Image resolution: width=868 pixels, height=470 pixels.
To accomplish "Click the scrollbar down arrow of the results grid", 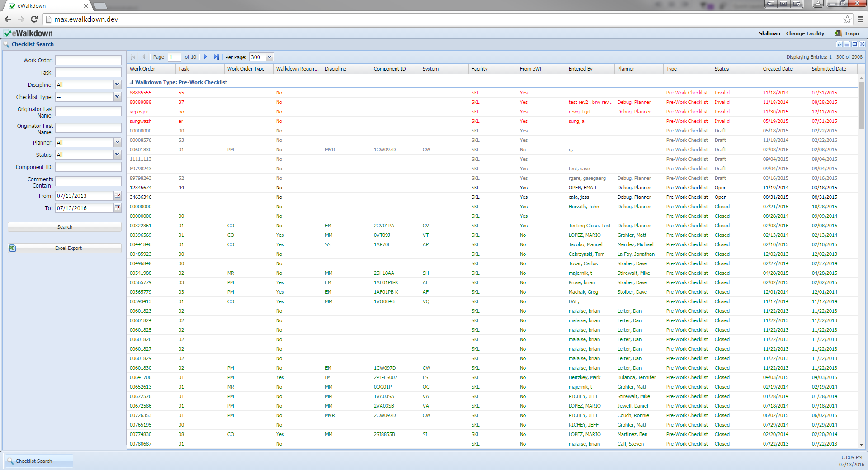I will [x=861, y=445].
